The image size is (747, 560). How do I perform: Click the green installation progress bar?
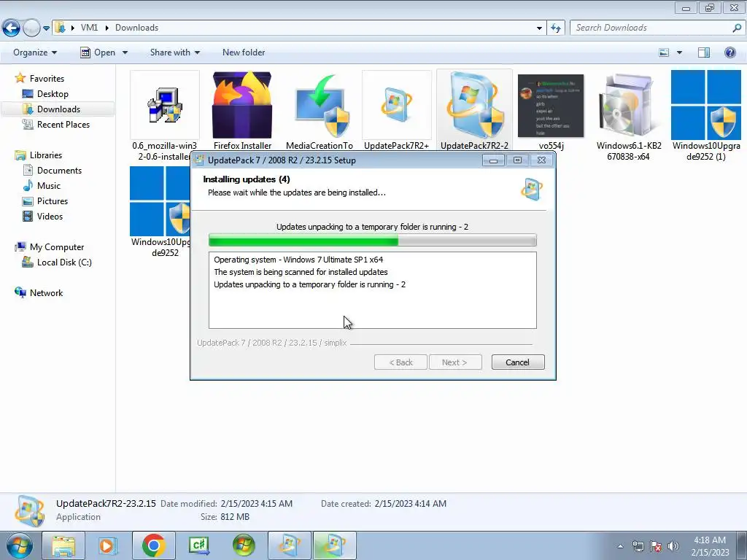point(373,240)
